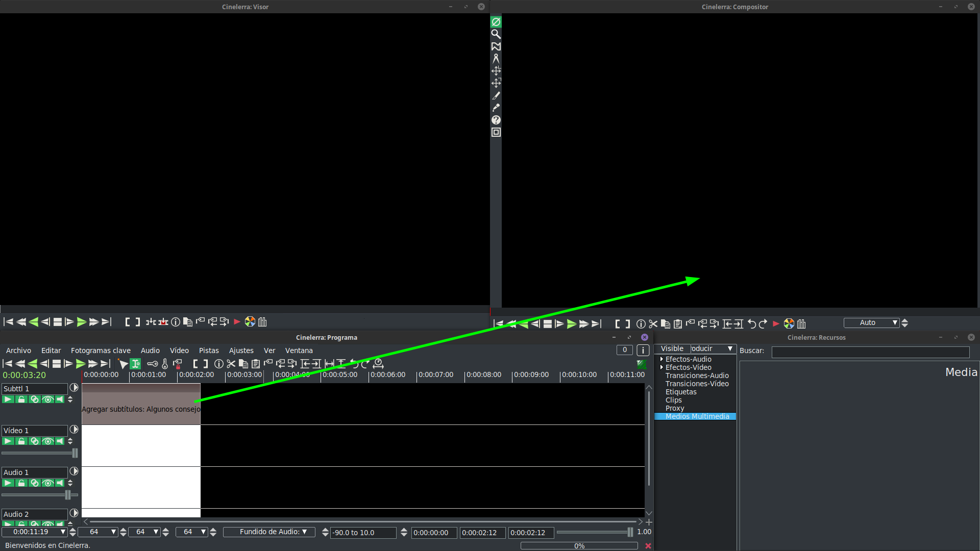
Task: Toggle eye visibility on Vídeo 1 track
Action: point(47,441)
